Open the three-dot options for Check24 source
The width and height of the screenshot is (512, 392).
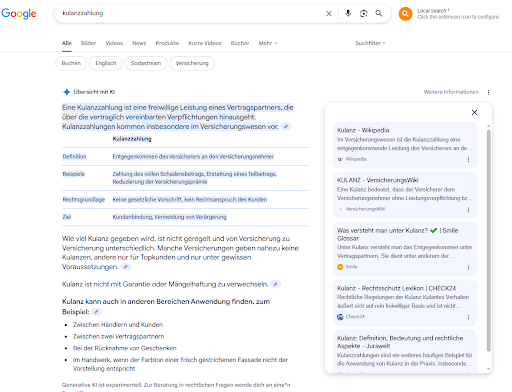coord(468,317)
